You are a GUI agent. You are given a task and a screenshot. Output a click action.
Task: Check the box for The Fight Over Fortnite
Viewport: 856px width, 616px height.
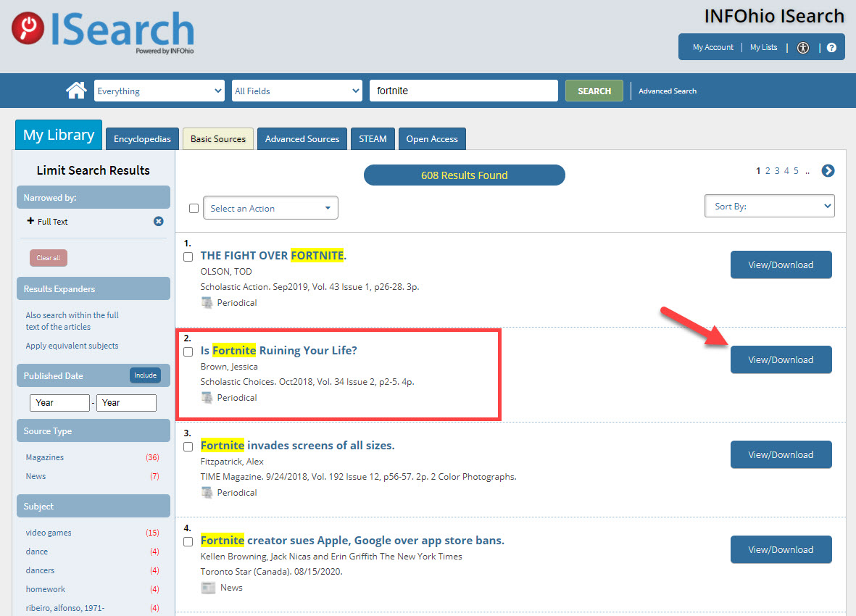tap(188, 257)
